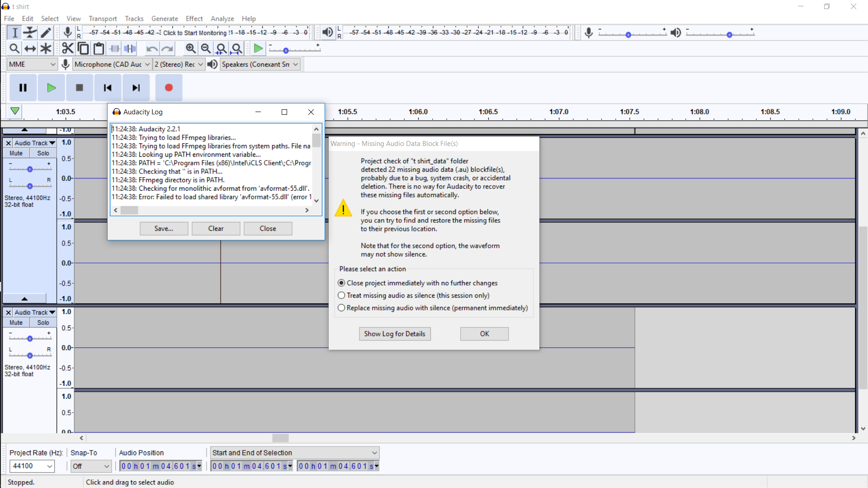Image resolution: width=868 pixels, height=488 pixels.
Task: Click the Silence audio icon
Action: (x=130, y=48)
